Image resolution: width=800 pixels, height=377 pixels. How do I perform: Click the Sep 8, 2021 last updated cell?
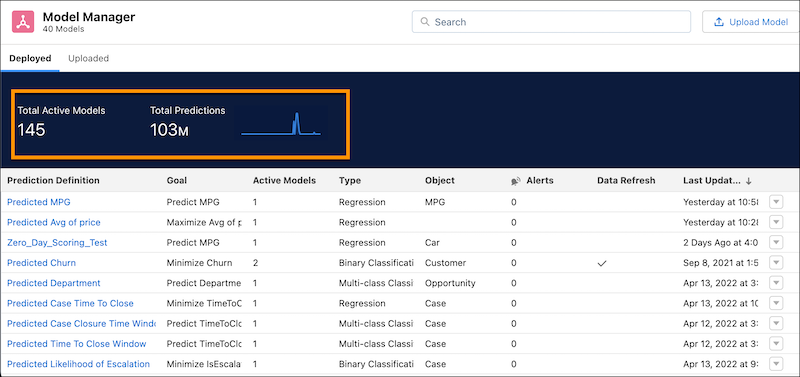coord(720,263)
